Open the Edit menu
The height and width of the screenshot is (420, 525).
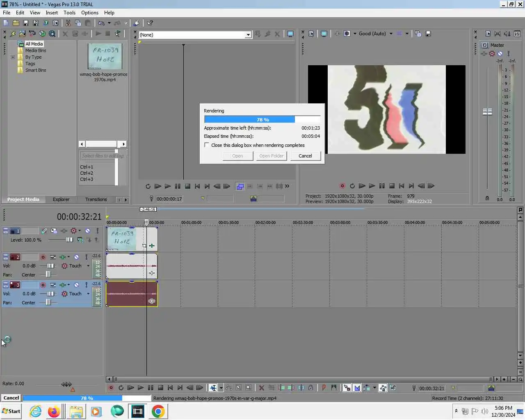tap(20, 13)
